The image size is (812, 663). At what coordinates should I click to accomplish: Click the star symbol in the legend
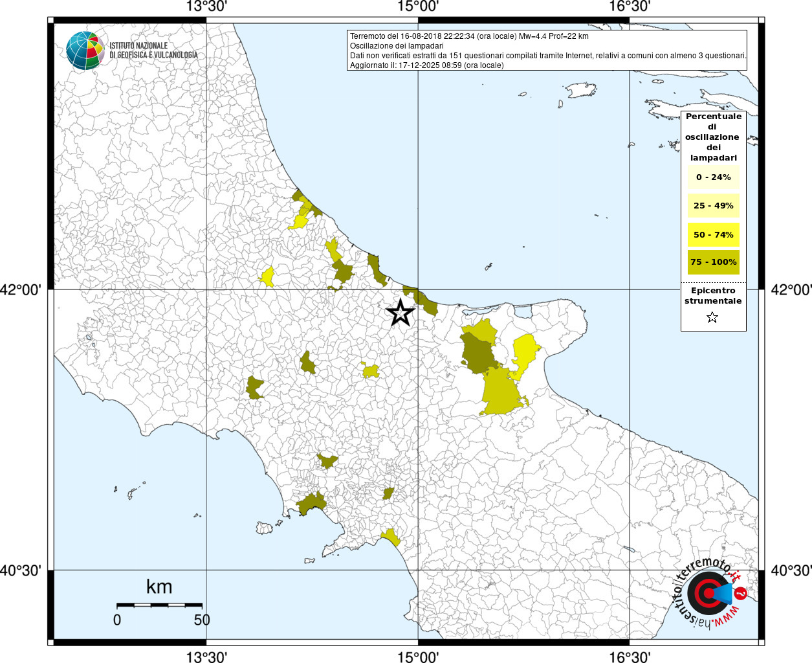tap(712, 317)
